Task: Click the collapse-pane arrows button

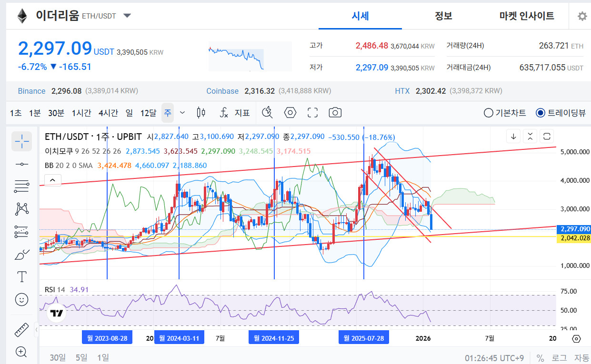Action: [530, 137]
